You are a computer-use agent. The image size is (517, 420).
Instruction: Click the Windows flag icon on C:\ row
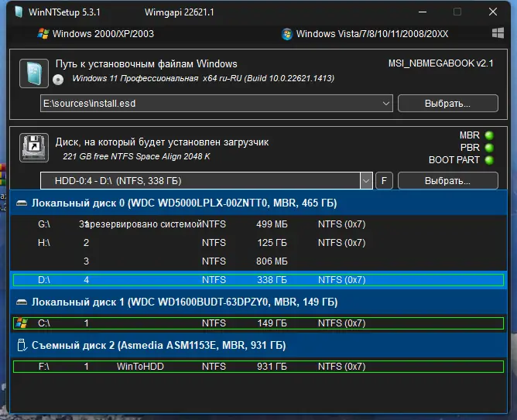pos(22,323)
